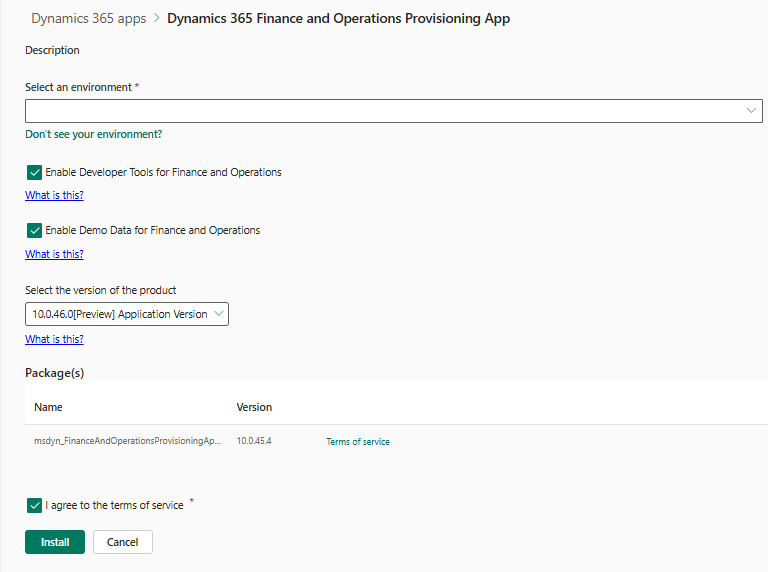Click the Version column header in Packages

click(254, 407)
